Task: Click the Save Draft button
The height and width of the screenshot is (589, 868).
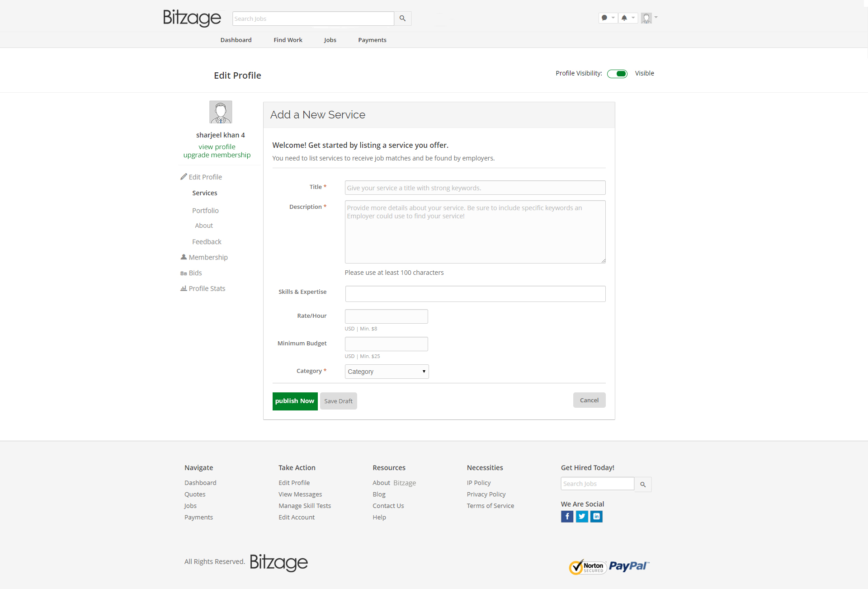Action: (x=338, y=401)
